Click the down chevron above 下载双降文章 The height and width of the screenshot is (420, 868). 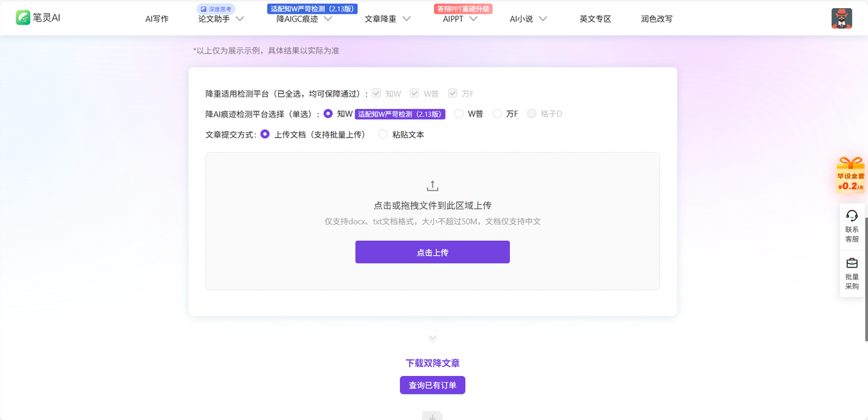[x=433, y=338]
